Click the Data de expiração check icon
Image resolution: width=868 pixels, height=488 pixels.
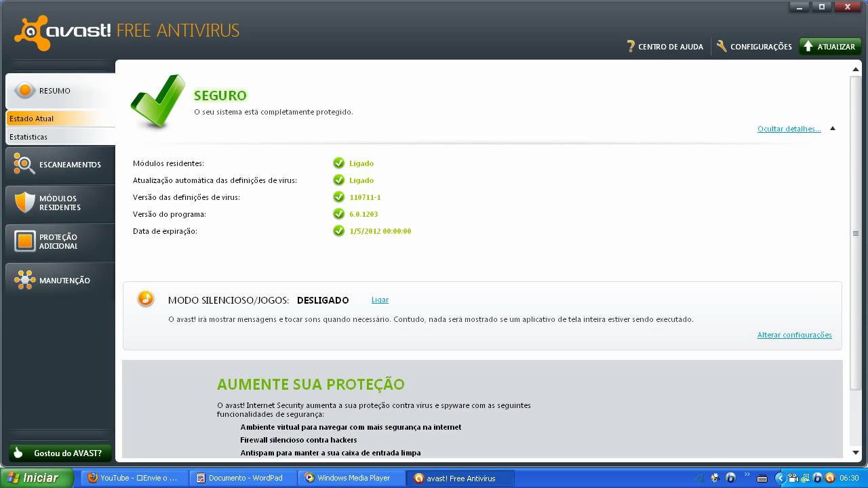click(x=339, y=231)
